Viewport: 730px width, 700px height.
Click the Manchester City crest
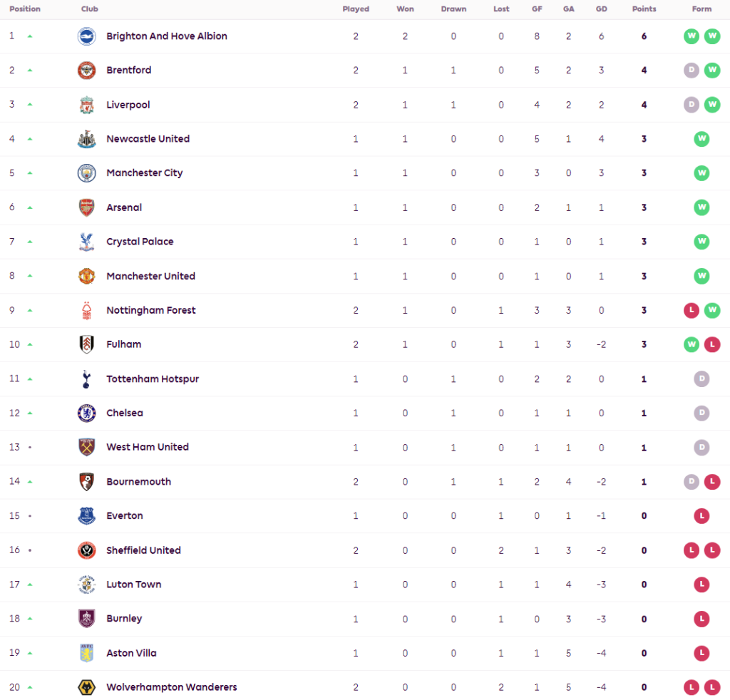tap(86, 173)
